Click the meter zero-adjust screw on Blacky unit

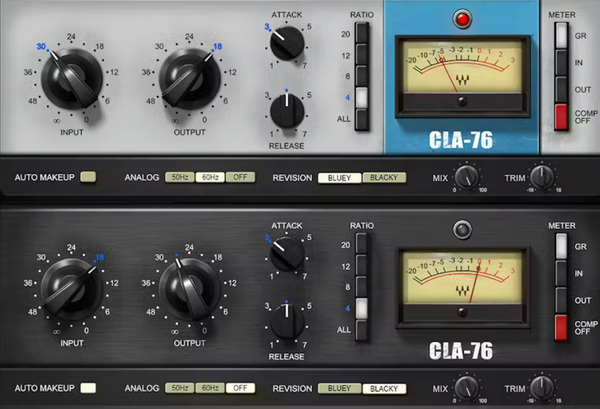tap(462, 312)
